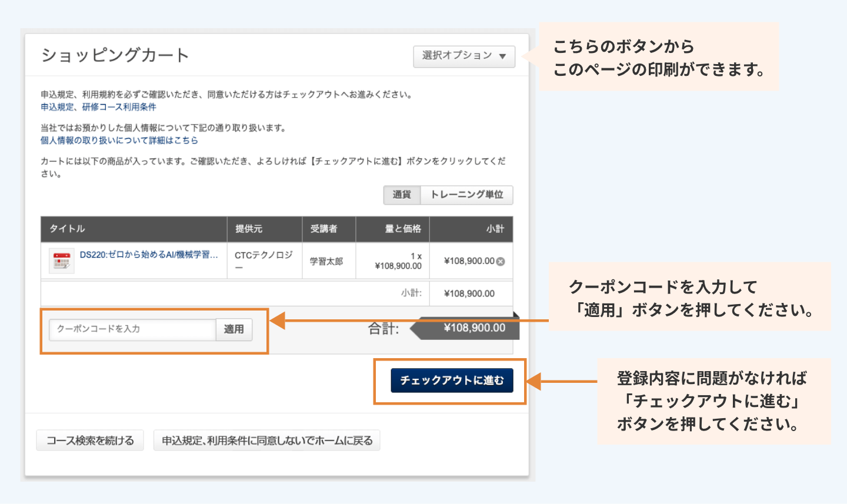
Task: Click 申込規定、利用条件に同意しないでホームに戻る button
Action: pyautogui.click(x=267, y=440)
